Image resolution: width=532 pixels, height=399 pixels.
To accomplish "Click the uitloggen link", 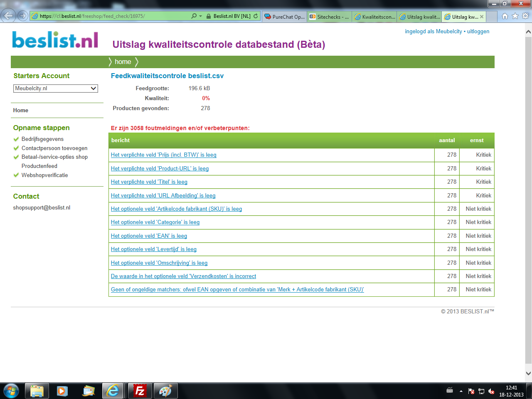I will tap(478, 32).
